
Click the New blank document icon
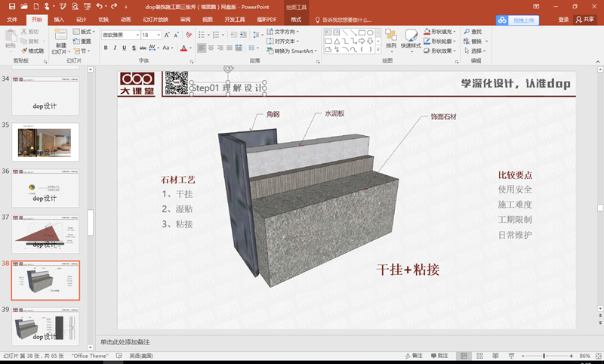(x=35, y=7)
